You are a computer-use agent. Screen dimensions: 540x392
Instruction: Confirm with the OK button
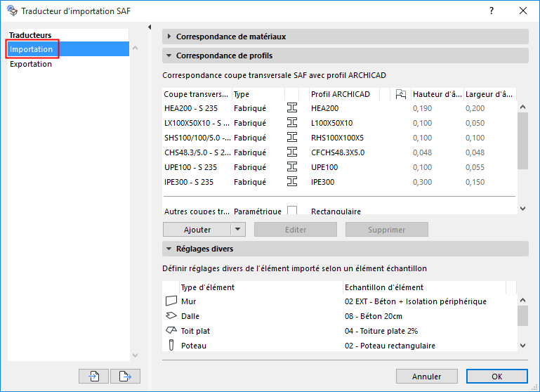pos(496,376)
